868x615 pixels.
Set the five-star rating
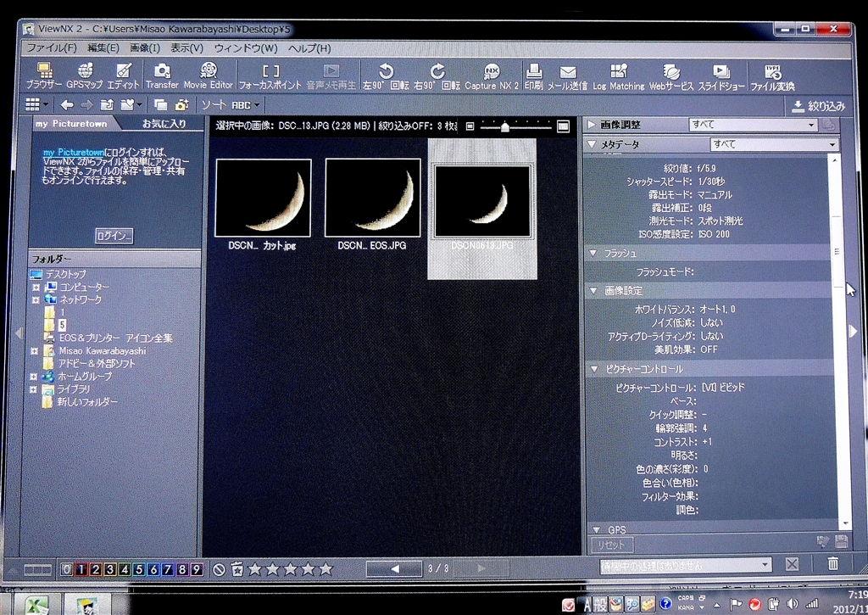(x=325, y=569)
